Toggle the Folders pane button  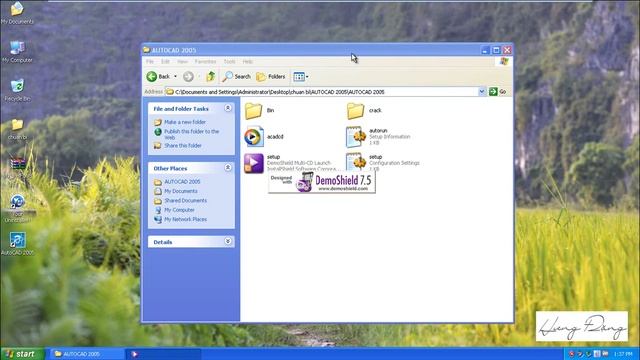[271, 76]
